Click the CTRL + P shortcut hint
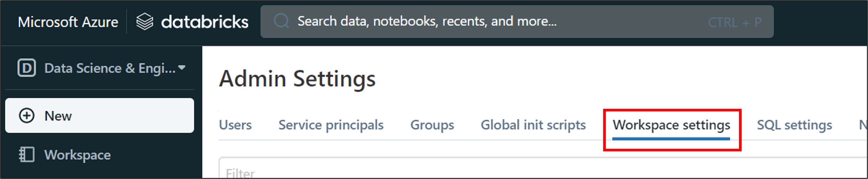 pyautogui.click(x=735, y=23)
